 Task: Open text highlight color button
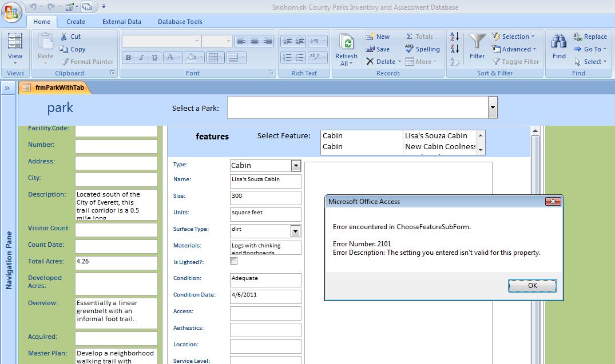[317, 58]
